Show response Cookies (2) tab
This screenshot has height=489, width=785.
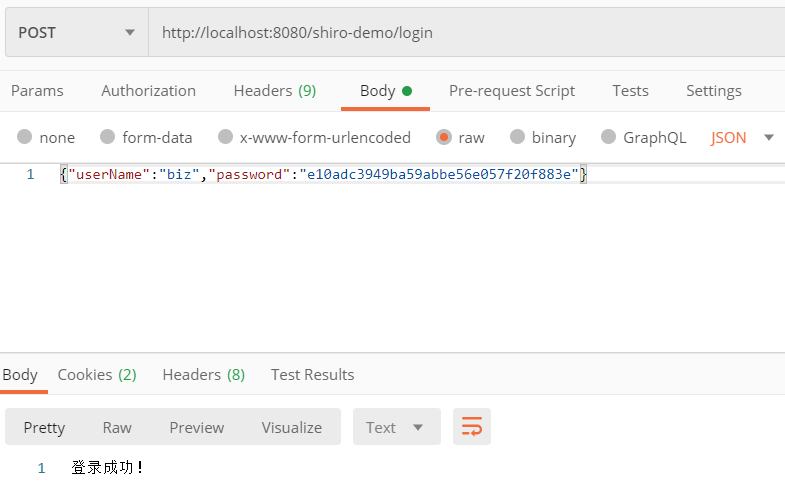[96, 375]
